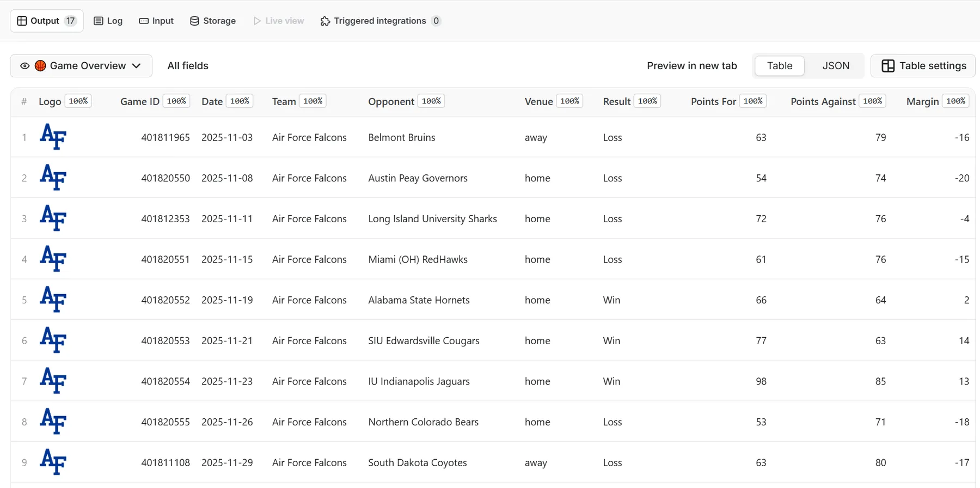Switch to JSON format view

pyautogui.click(x=836, y=66)
